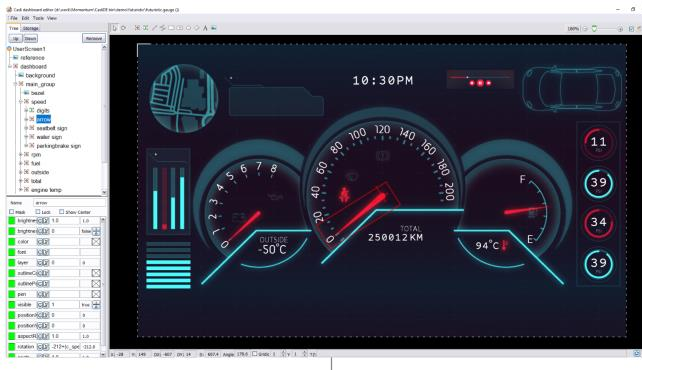Select the image insert tool
Viewport: 679px width, 370px height.
pyautogui.click(x=213, y=28)
